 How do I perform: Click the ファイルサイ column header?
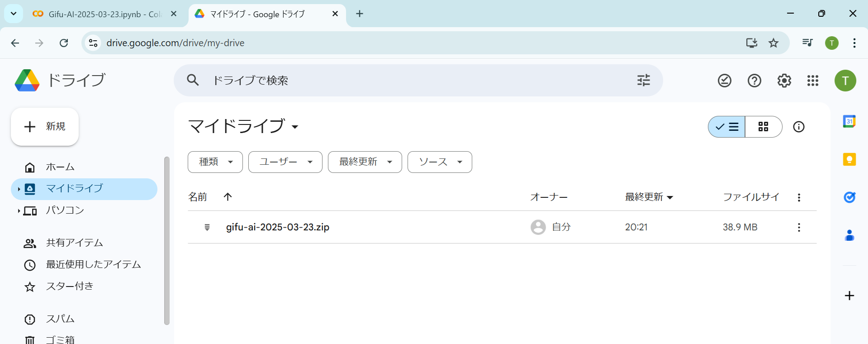(x=751, y=197)
